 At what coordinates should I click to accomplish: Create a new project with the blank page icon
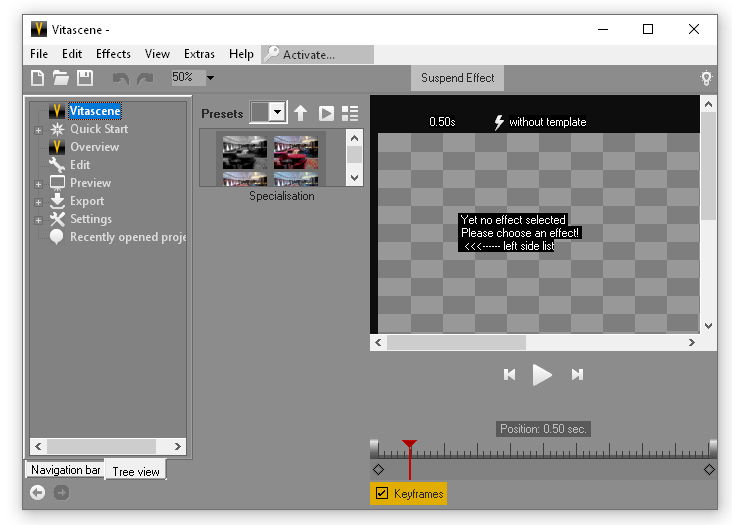pos(37,77)
